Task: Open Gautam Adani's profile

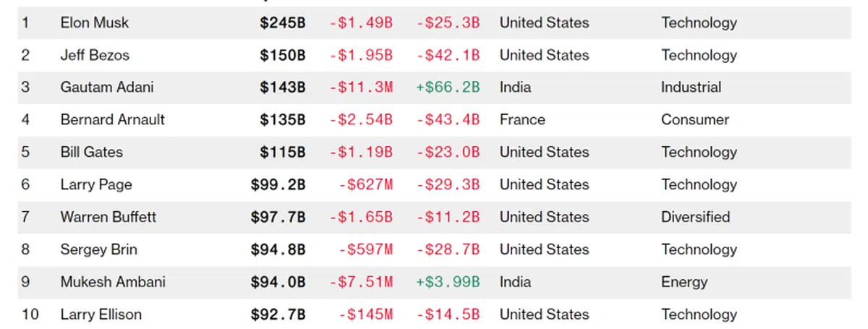Action: pos(107,87)
